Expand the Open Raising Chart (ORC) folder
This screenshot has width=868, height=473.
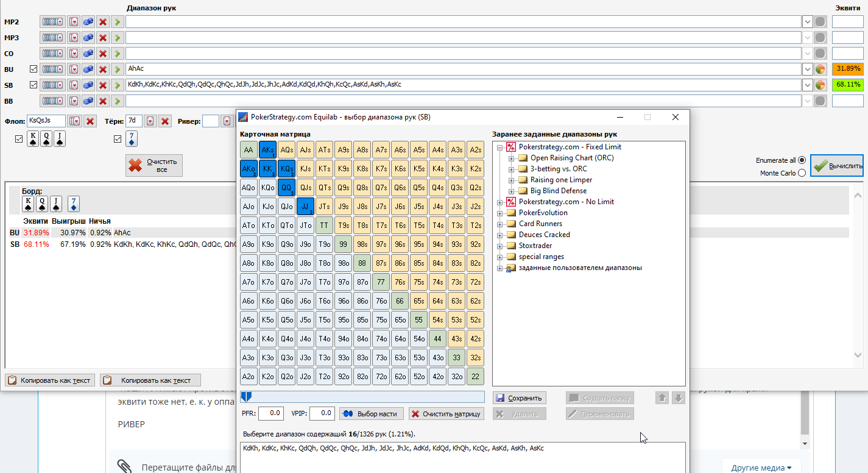tap(511, 158)
